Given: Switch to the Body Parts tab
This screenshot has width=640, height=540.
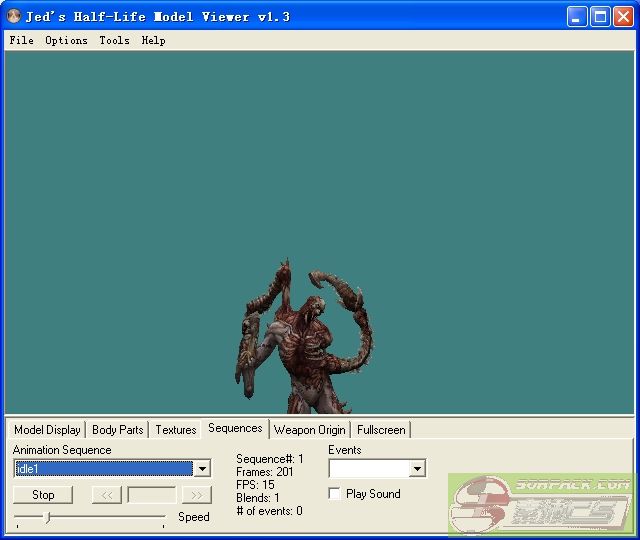Looking at the screenshot, I should [x=117, y=430].
